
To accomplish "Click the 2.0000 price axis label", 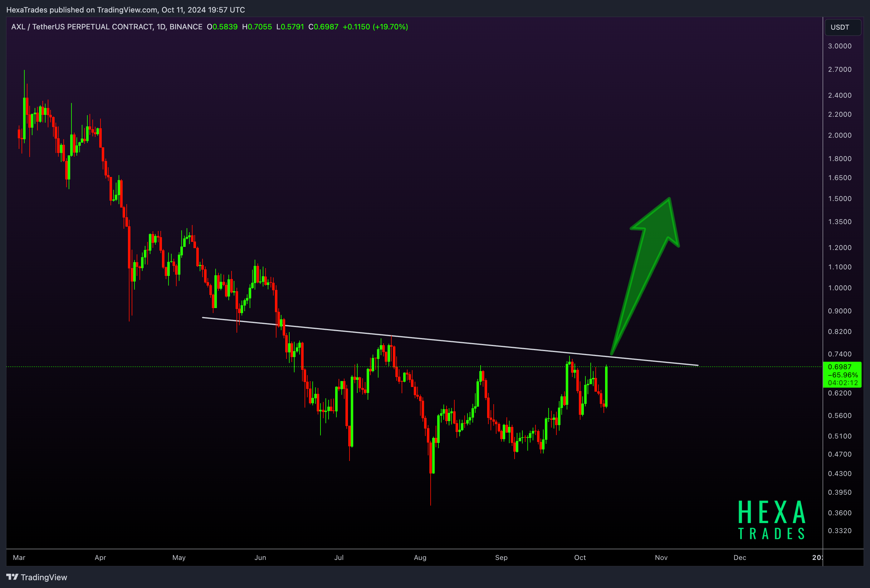I will tap(839, 135).
